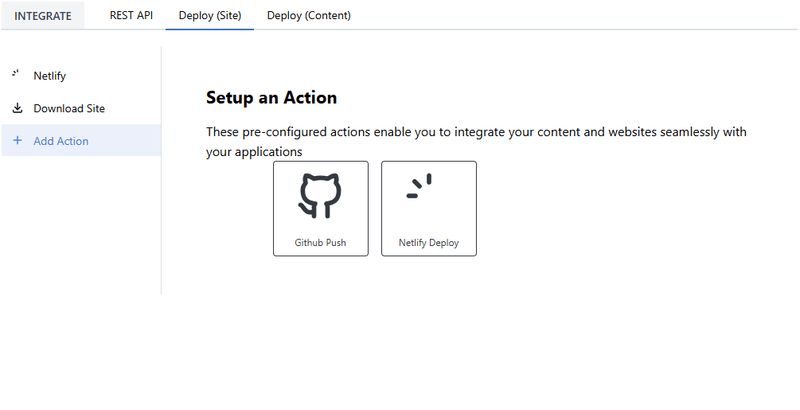Click the Netlify logo in the Netlify Deploy card

pyautogui.click(x=420, y=187)
